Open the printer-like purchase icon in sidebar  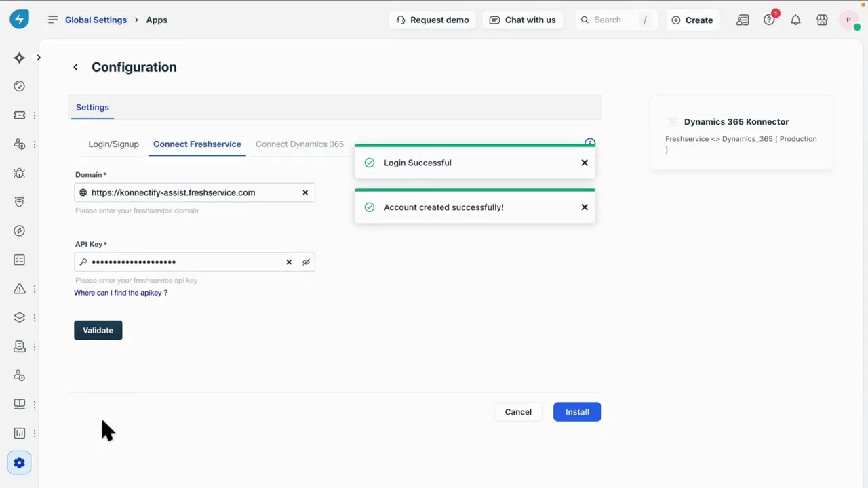[19, 346]
